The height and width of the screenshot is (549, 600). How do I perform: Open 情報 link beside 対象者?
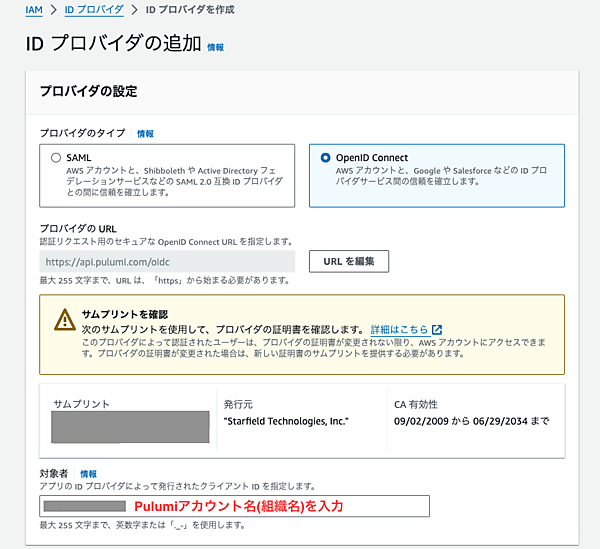click(x=89, y=474)
